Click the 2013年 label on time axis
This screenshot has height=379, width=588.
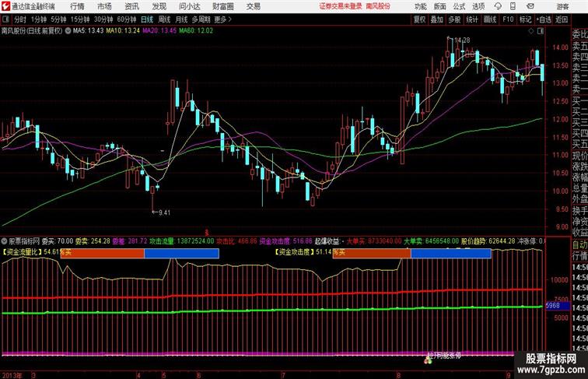(12, 375)
